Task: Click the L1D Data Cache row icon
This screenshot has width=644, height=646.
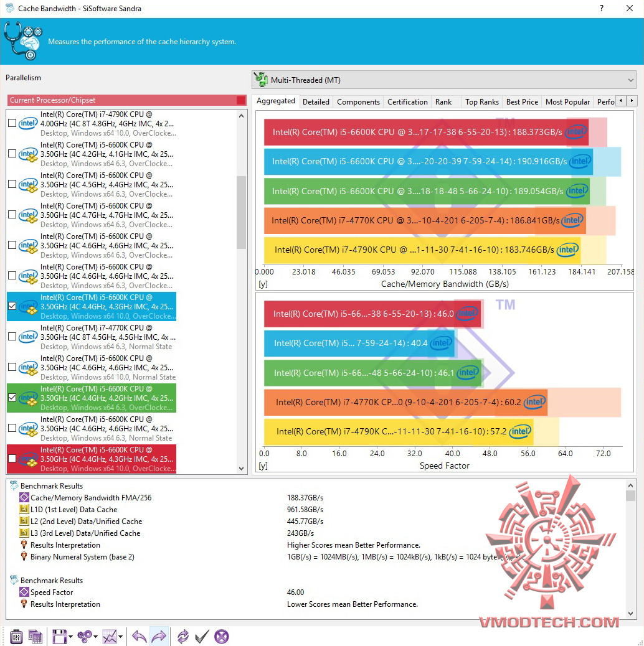Action: [24, 509]
